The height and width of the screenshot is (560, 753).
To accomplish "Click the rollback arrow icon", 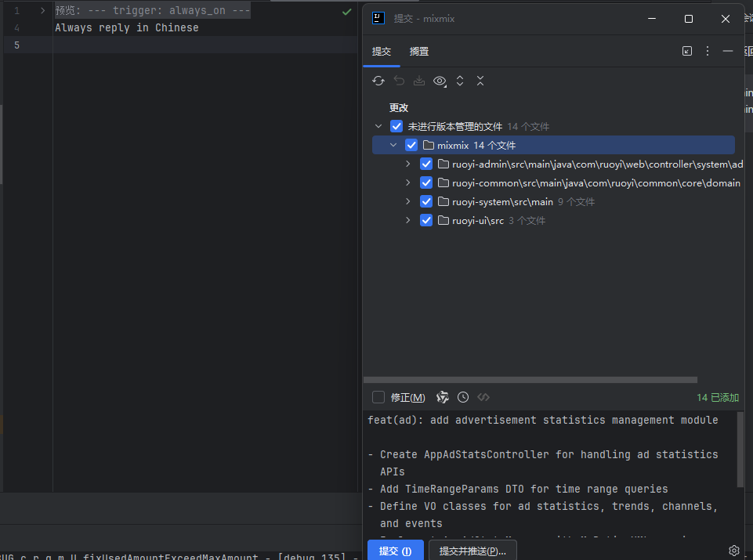I will tap(399, 81).
